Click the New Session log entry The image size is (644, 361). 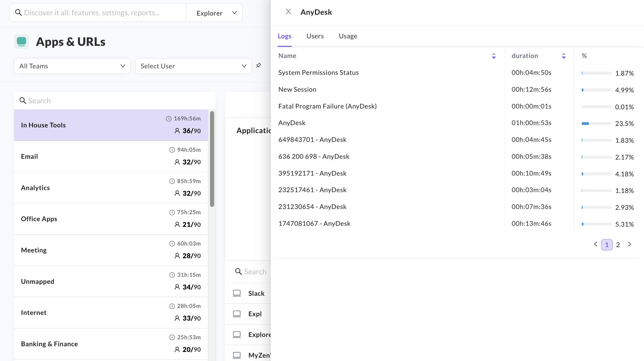(x=297, y=90)
